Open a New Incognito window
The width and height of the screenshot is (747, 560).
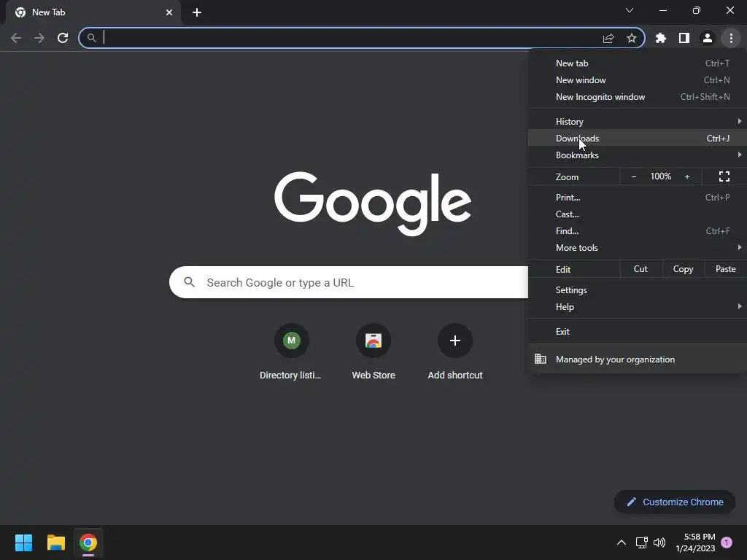(x=638, y=97)
